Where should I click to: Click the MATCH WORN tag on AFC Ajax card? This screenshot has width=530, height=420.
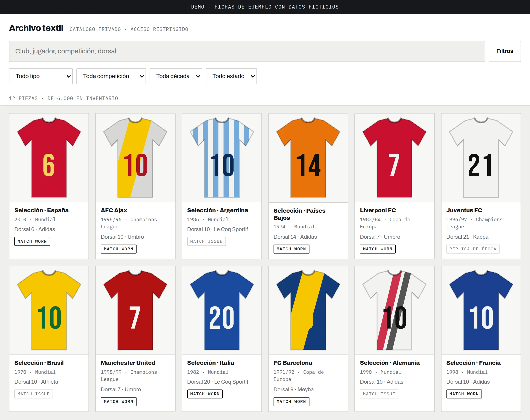[119, 249]
